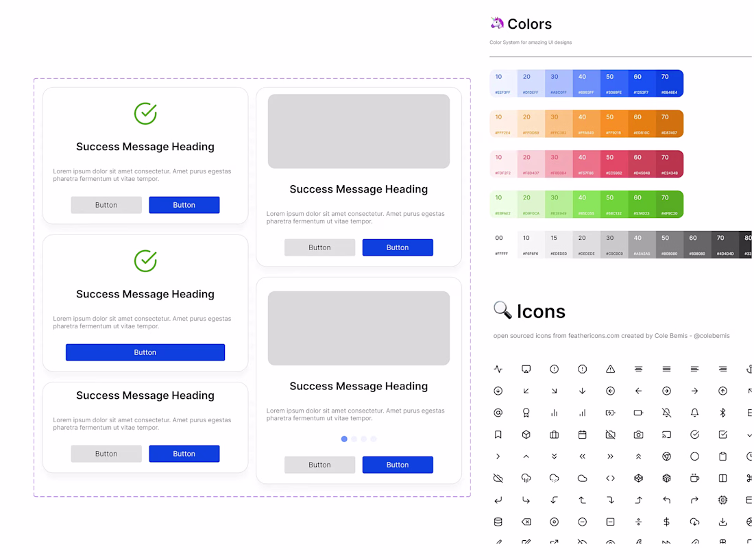Open the calendar icon
This screenshot has height=560, width=754.
[x=583, y=435]
